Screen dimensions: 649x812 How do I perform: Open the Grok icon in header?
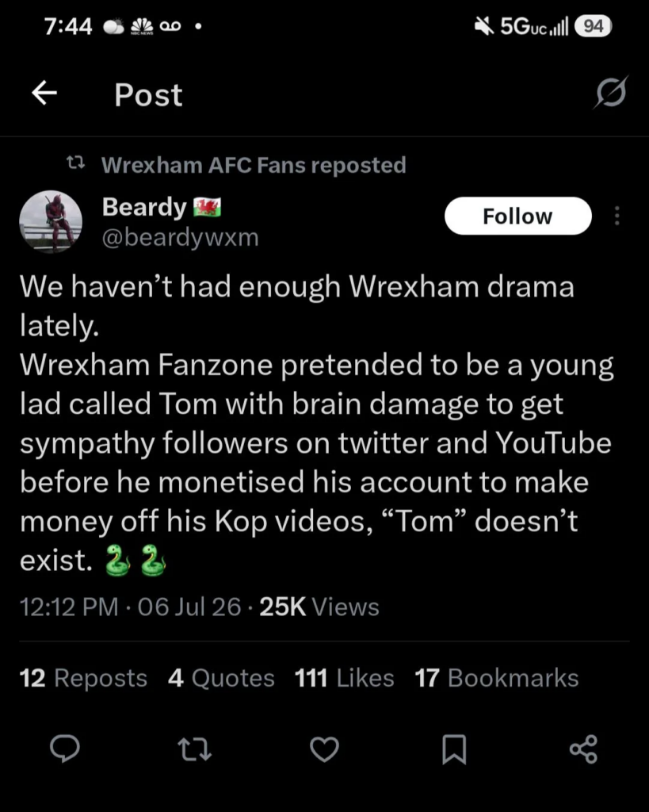(611, 93)
